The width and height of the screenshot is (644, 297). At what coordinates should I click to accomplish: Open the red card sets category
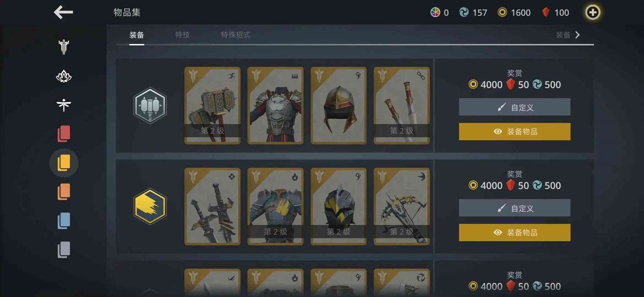click(x=64, y=134)
